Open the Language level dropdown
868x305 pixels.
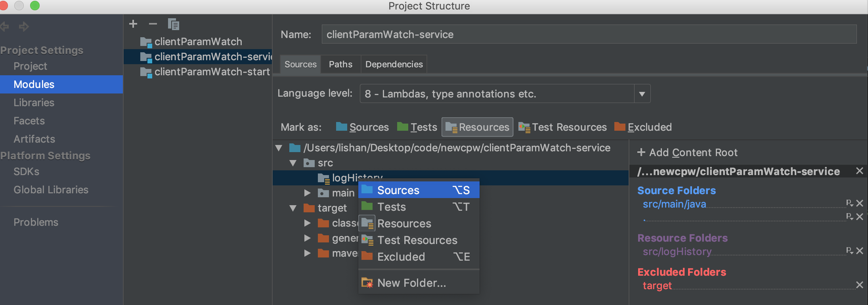[642, 94]
